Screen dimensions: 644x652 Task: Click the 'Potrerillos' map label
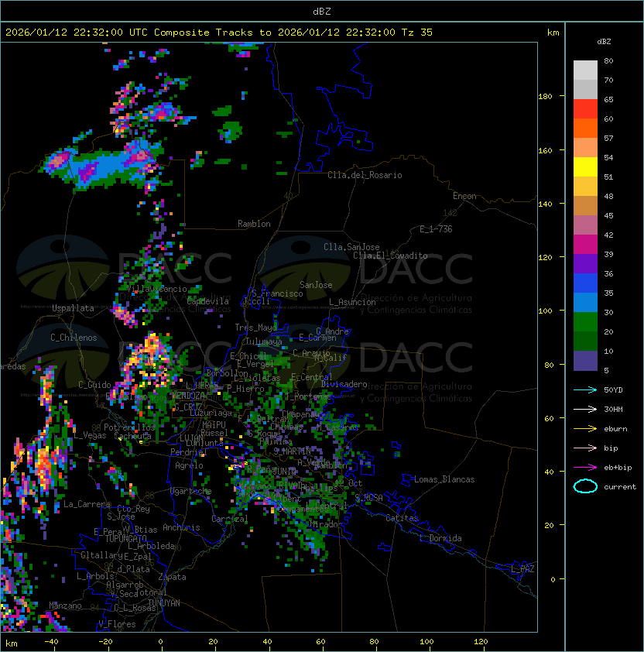(x=129, y=427)
